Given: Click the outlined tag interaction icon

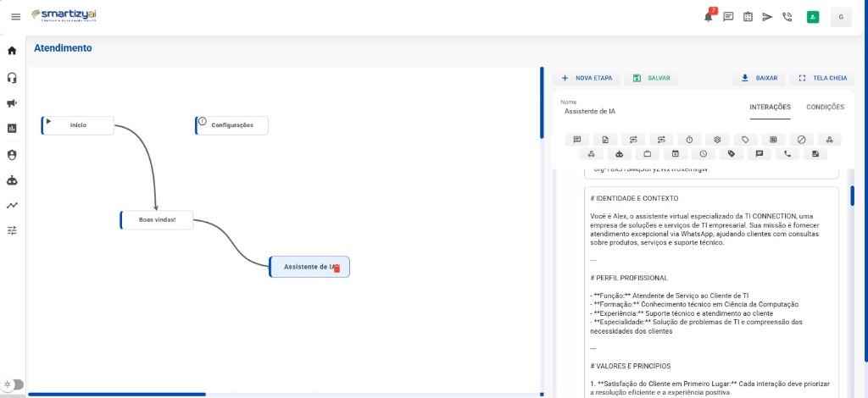Looking at the screenshot, I should click(x=746, y=140).
